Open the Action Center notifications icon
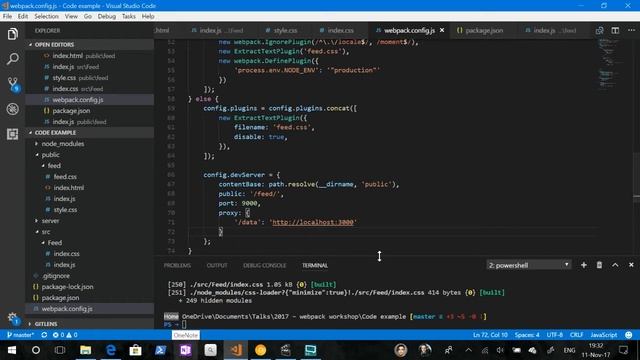This screenshot has height=360, width=640. click(x=623, y=350)
